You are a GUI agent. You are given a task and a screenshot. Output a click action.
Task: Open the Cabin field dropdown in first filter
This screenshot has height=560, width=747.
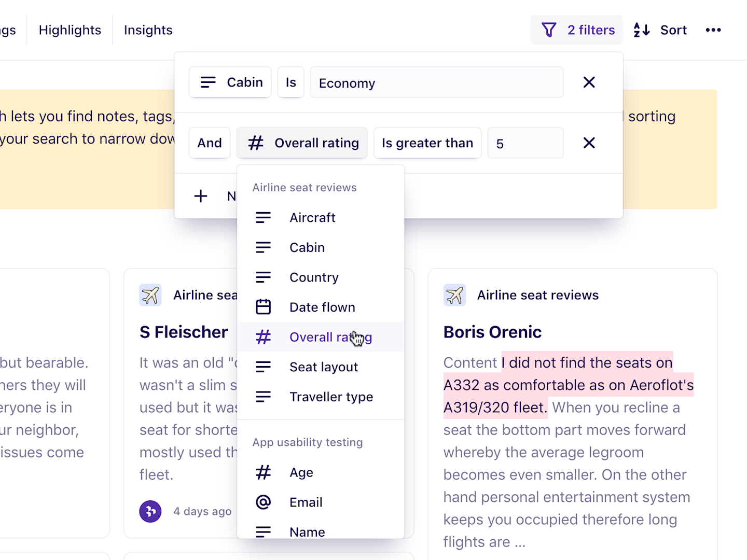point(230,82)
